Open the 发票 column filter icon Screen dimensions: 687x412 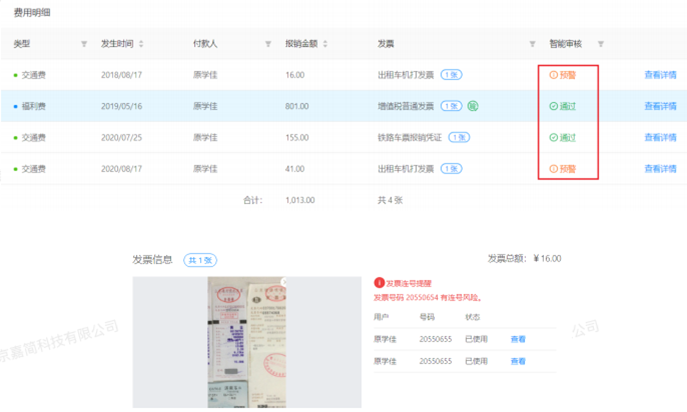click(532, 44)
